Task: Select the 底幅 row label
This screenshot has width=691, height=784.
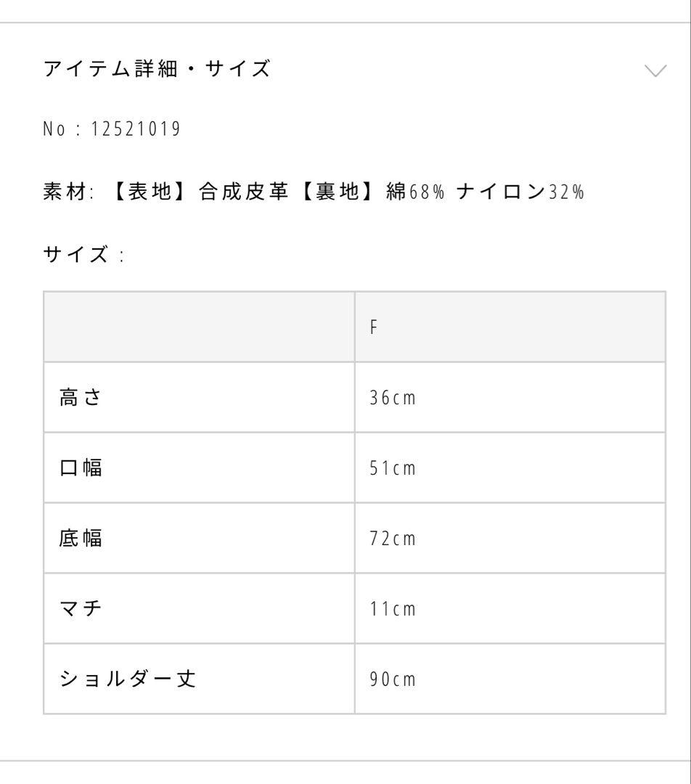Action: coord(81,539)
